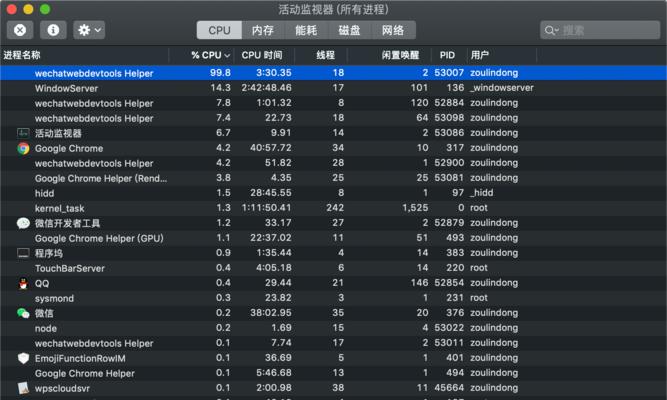Click the 99.8 CPU percentage value
Screen dimensions: 667x400
tap(220, 73)
